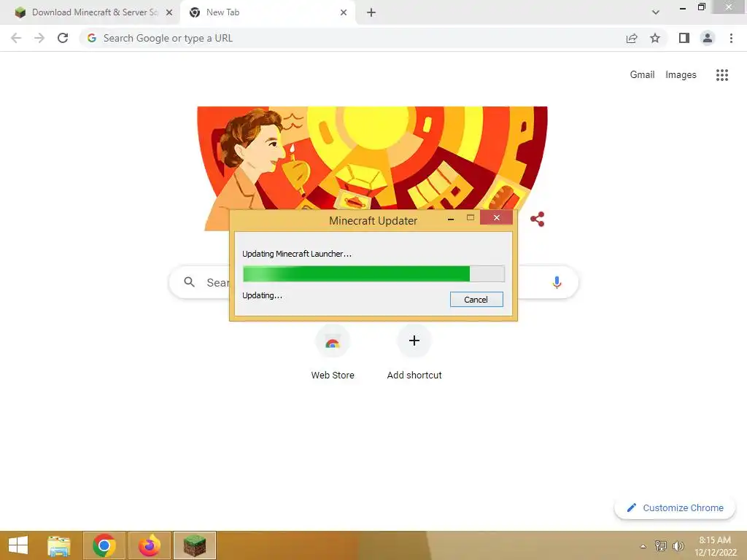Open the Chrome profile avatar
The width and height of the screenshot is (747, 560).
click(708, 38)
